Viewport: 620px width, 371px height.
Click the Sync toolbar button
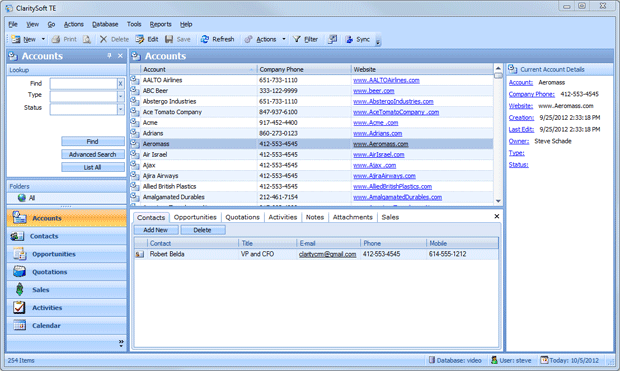(358, 39)
